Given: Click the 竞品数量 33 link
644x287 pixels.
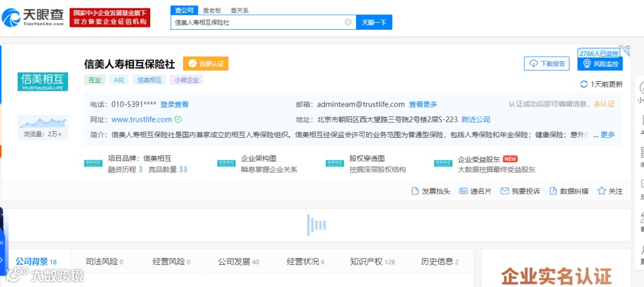Looking at the screenshot, I should [168, 169].
